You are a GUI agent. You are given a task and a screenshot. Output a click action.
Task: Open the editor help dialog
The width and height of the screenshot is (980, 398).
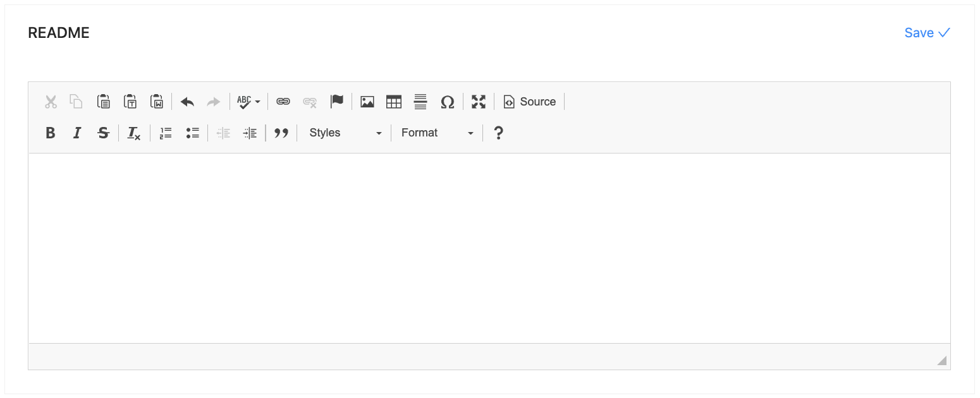(498, 133)
